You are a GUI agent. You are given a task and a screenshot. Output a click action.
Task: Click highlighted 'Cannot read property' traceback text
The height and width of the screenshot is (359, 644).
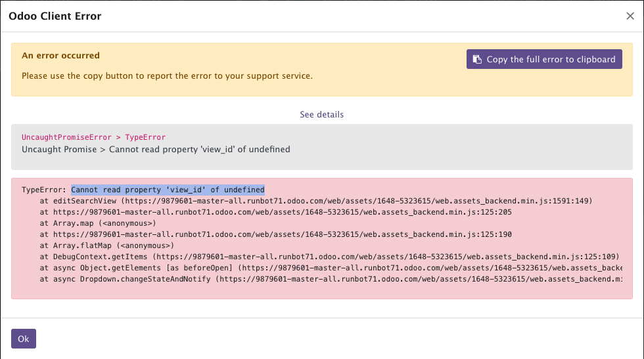click(168, 190)
